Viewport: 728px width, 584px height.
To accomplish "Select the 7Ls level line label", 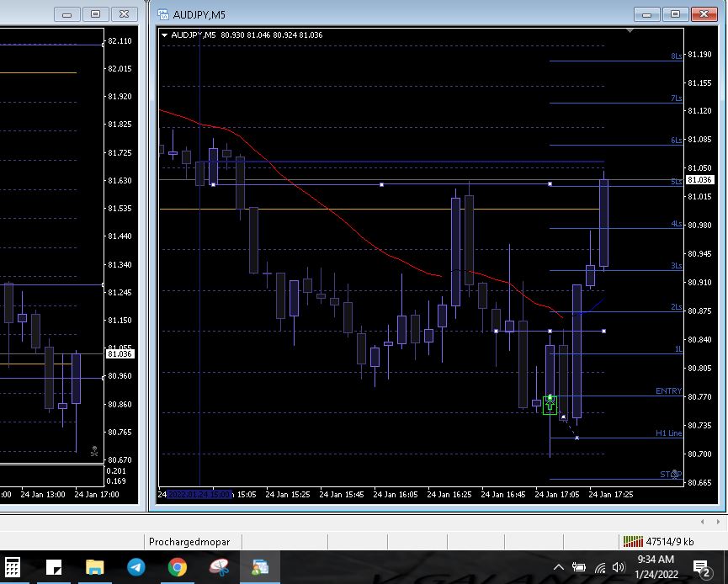I will pos(676,98).
